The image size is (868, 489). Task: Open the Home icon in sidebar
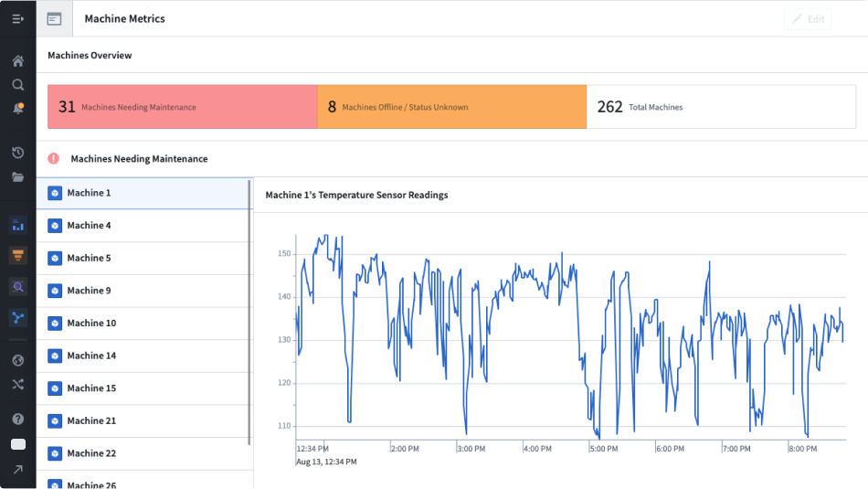(17, 61)
